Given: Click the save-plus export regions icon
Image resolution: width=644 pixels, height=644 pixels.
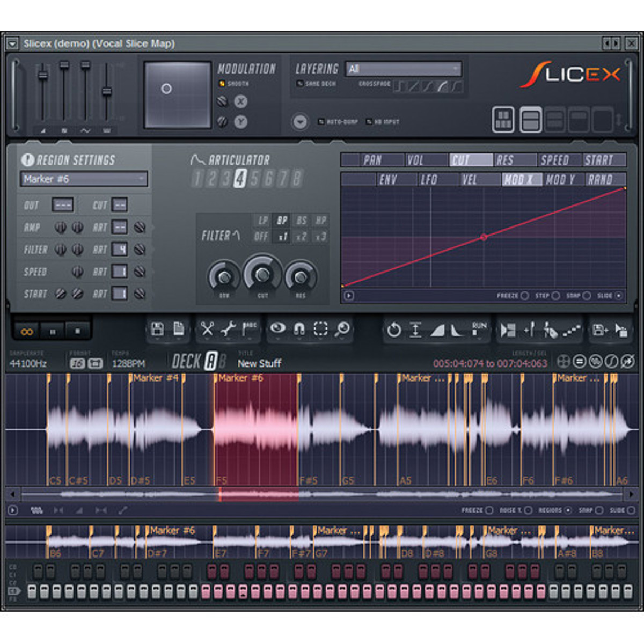Looking at the screenshot, I should [x=599, y=330].
